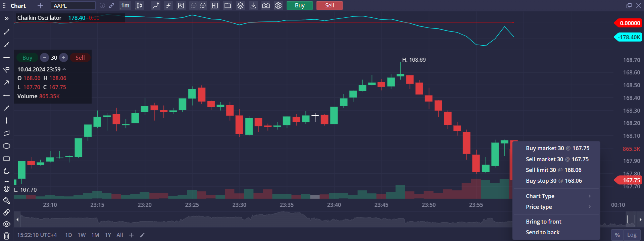Select Send to back menu item
The height and width of the screenshot is (241, 644).
542,232
